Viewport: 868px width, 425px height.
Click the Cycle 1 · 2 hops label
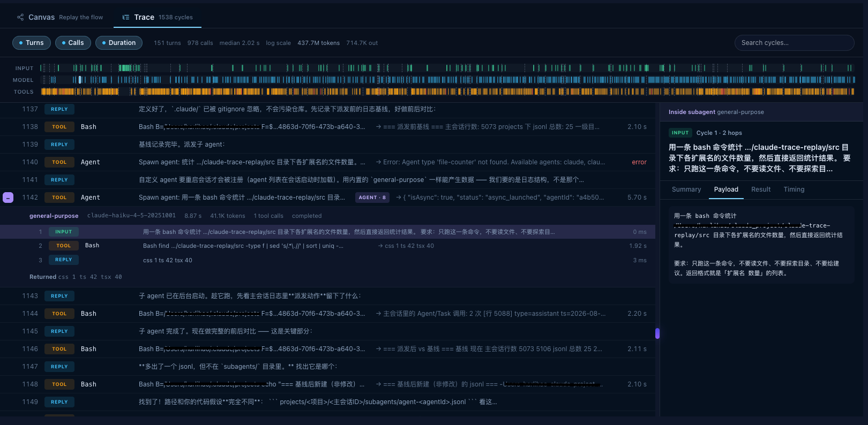coord(719,133)
